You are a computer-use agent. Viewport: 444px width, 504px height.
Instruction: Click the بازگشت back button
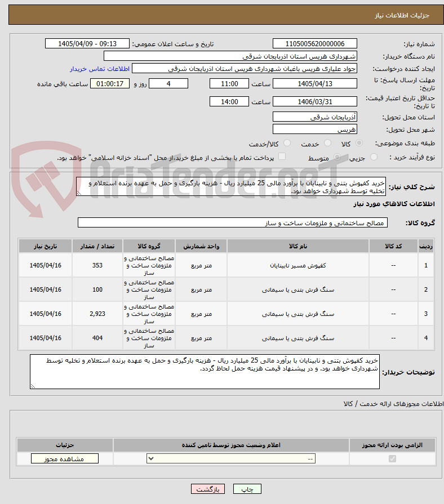coord(208,489)
